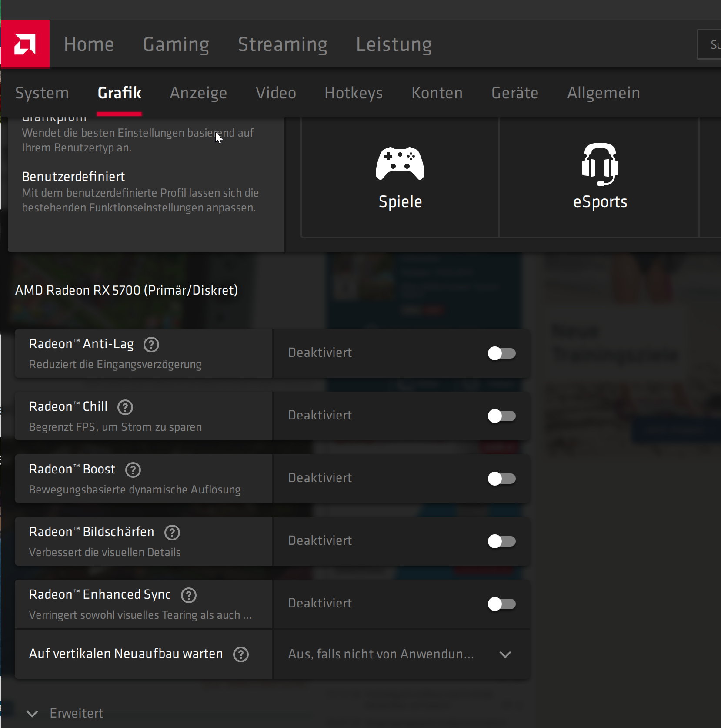Viewport: 721px width, 728px height.
Task: Click Deaktiviert status in Boost row
Action: coord(320,478)
